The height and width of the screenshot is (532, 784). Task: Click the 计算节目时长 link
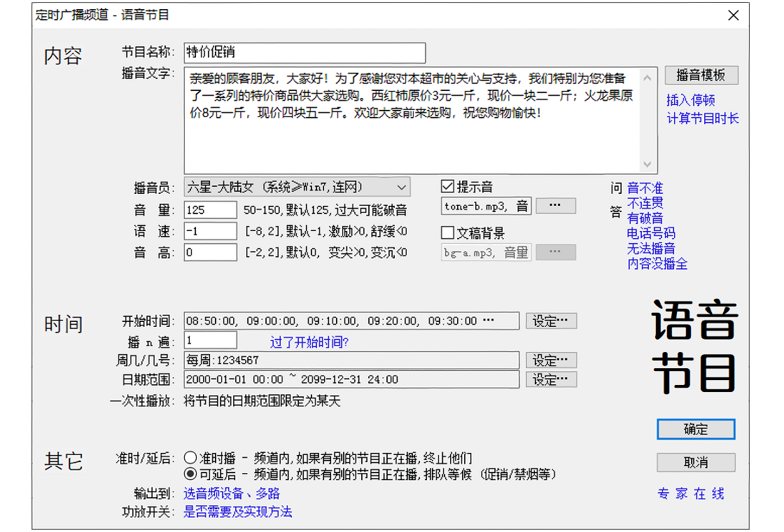702,118
